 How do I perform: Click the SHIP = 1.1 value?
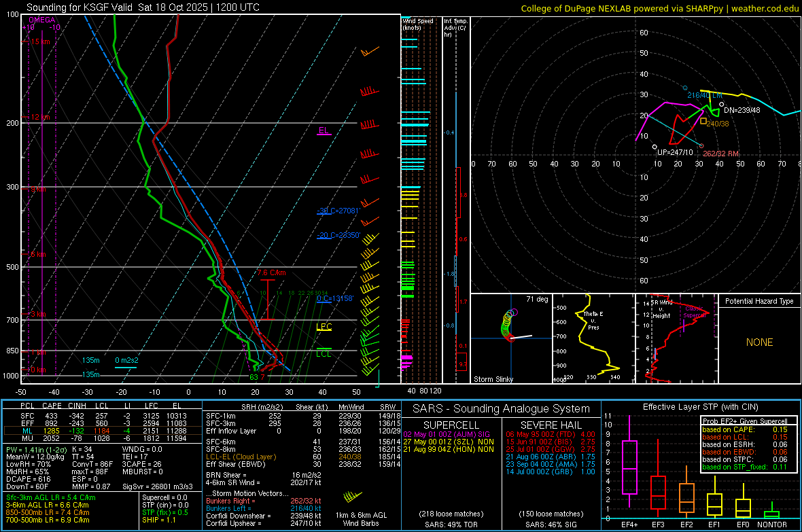158,520
